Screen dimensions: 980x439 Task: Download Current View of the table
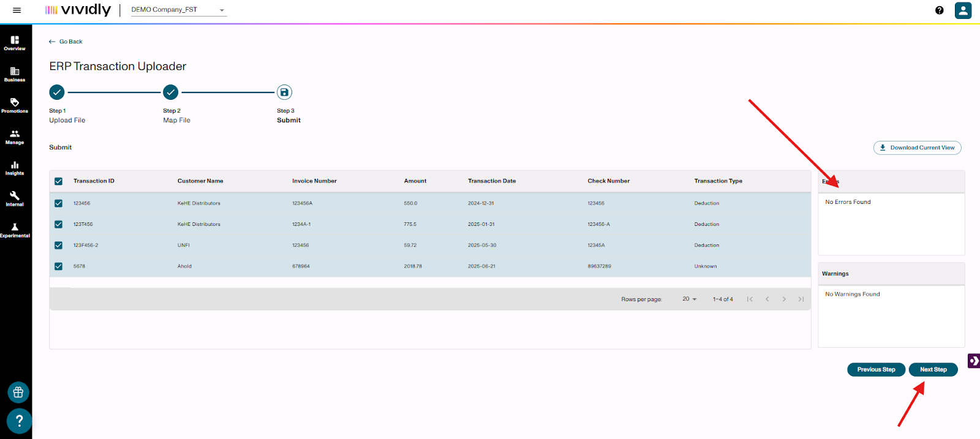(917, 148)
